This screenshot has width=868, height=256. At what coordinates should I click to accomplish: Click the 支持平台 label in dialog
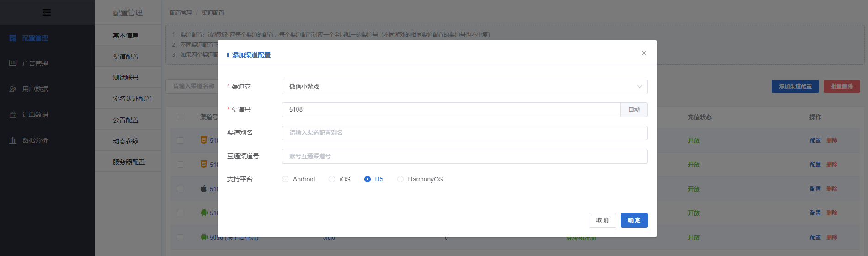click(x=240, y=179)
